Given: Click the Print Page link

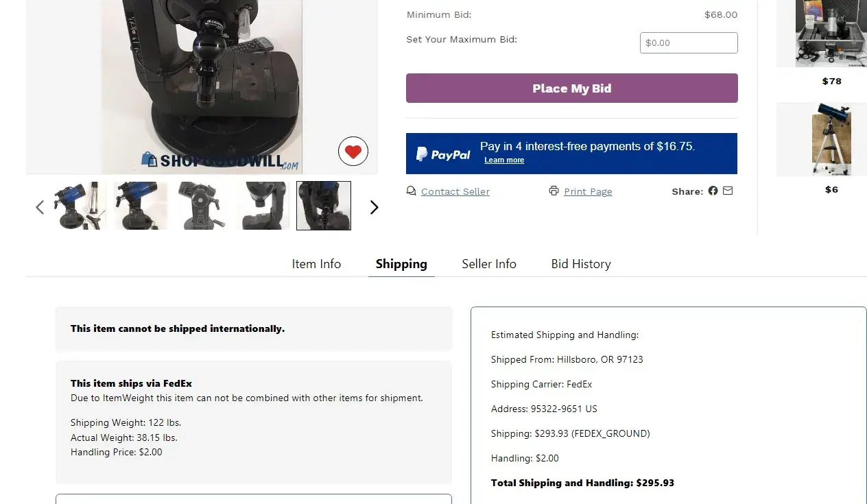Looking at the screenshot, I should (x=588, y=192).
